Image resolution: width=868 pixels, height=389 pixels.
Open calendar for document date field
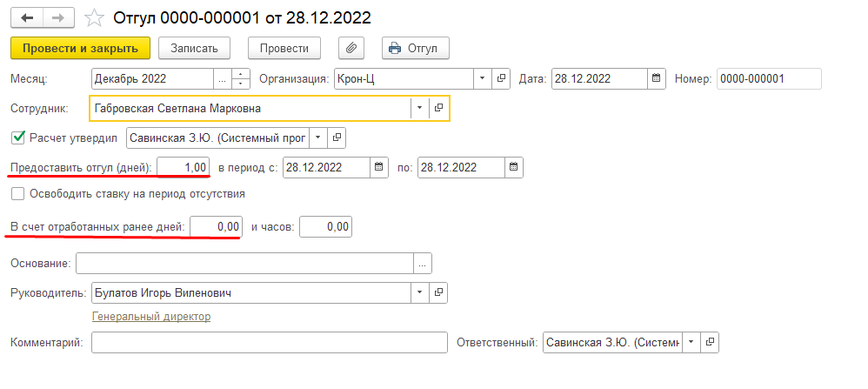[658, 78]
